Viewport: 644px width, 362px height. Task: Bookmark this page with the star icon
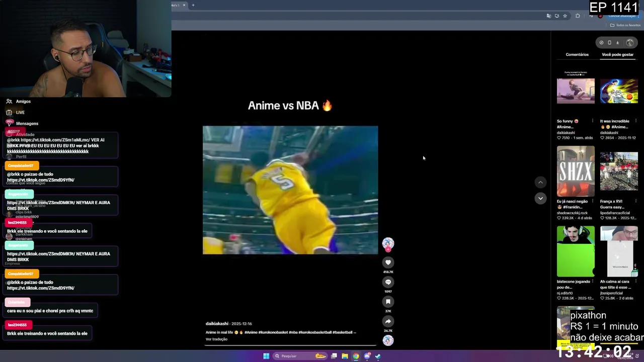(x=565, y=16)
